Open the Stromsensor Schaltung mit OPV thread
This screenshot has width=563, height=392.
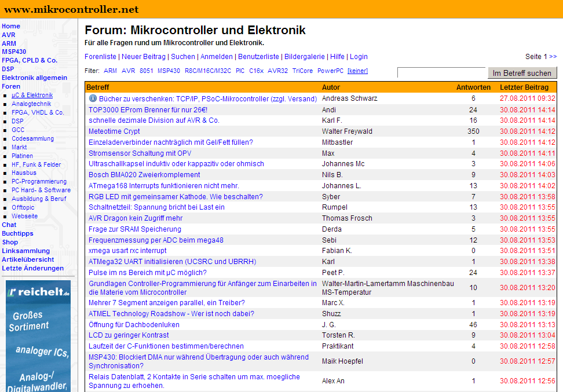[x=140, y=153]
